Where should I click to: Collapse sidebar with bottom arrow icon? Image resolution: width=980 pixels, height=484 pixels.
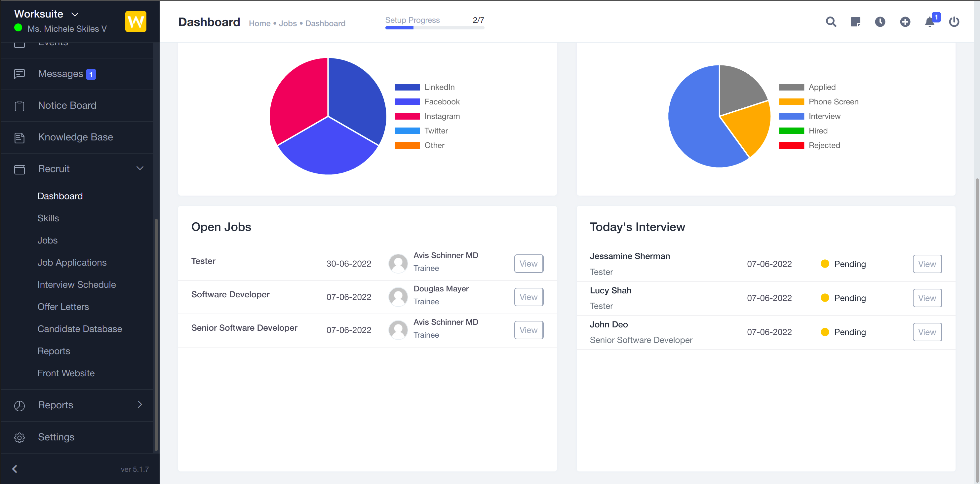coord(15,469)
